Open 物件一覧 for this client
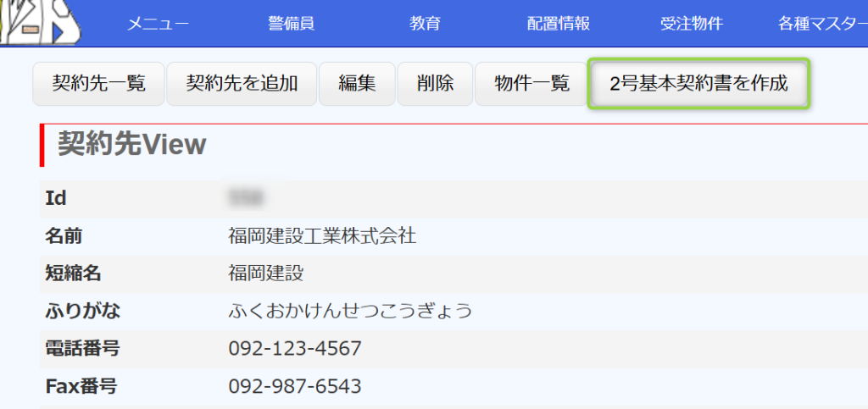 [532, 84]
